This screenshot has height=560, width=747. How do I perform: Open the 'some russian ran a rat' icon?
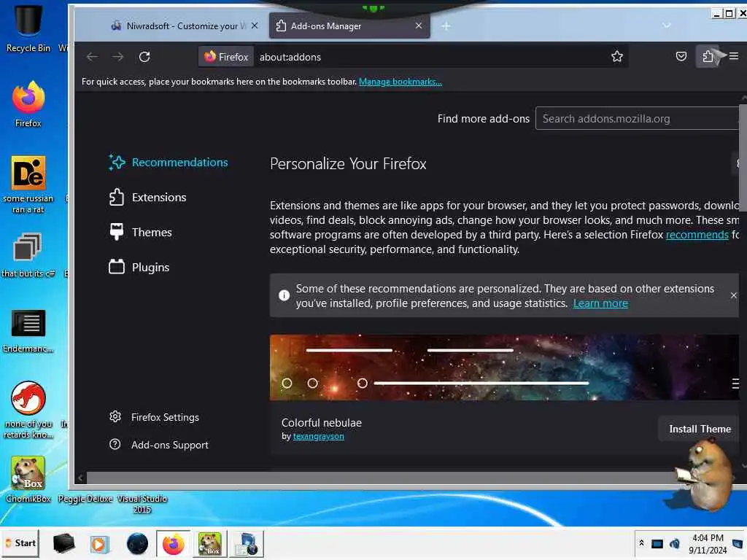28,184
